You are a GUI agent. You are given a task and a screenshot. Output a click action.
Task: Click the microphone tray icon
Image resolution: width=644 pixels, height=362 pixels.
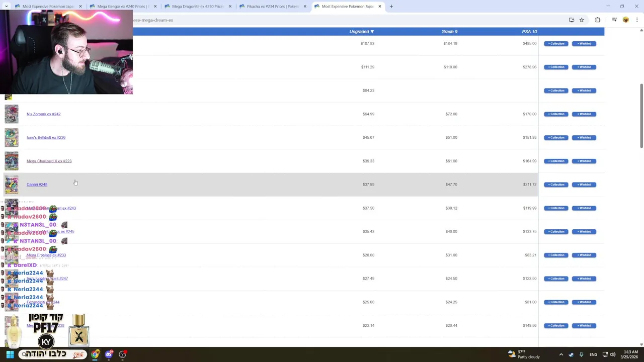point(581,354)
